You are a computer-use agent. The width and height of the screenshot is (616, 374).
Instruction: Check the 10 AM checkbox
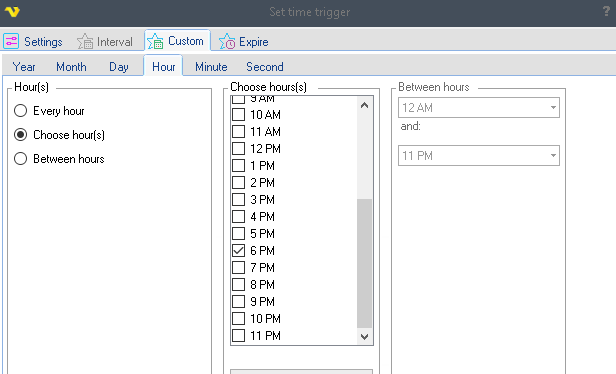click(238, 115)
